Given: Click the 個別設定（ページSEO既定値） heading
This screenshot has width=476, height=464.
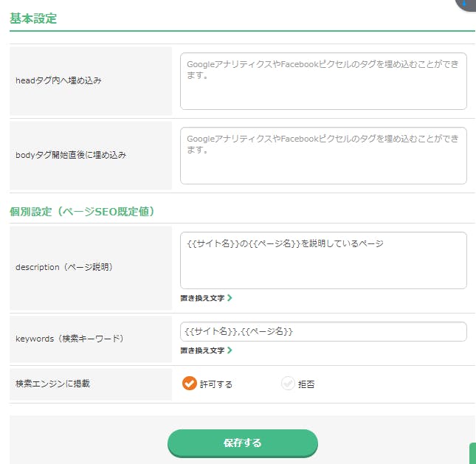Looking at the screenshot, I should coord(82,211).
